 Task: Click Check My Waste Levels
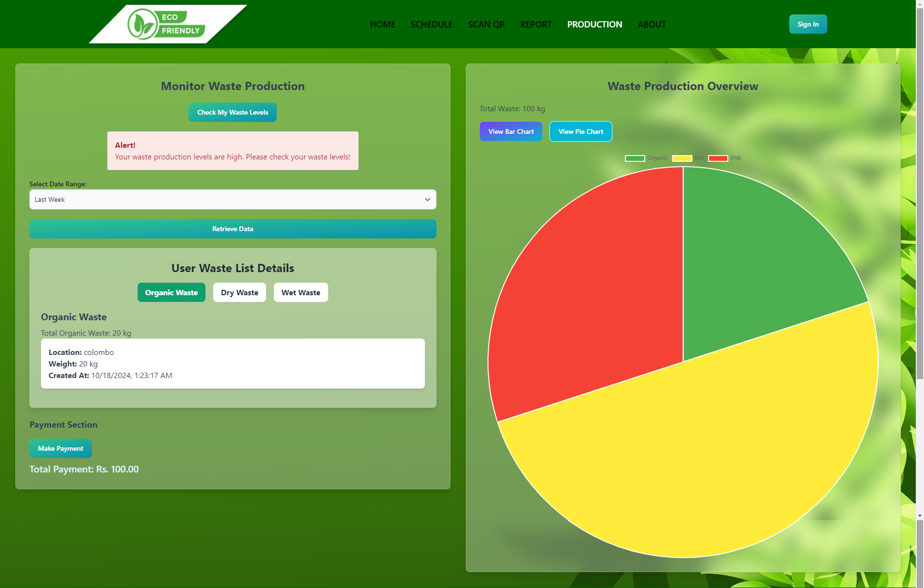(x=232, y=112)
